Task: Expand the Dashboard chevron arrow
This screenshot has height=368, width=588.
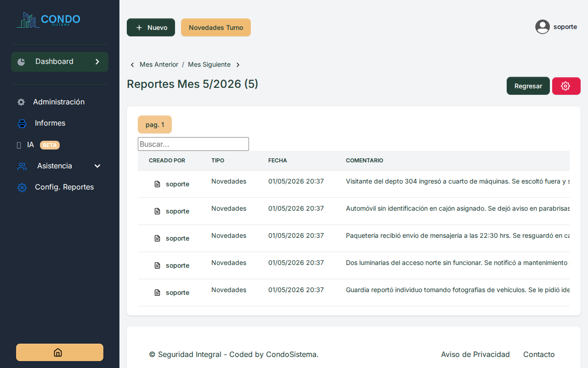Action: [97, 62]
